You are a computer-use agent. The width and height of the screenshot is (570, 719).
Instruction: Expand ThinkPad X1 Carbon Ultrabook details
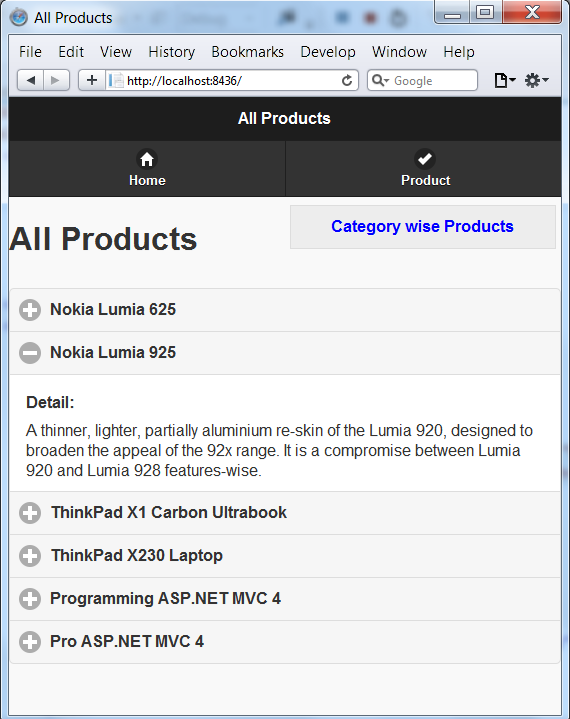pos(285,513)
